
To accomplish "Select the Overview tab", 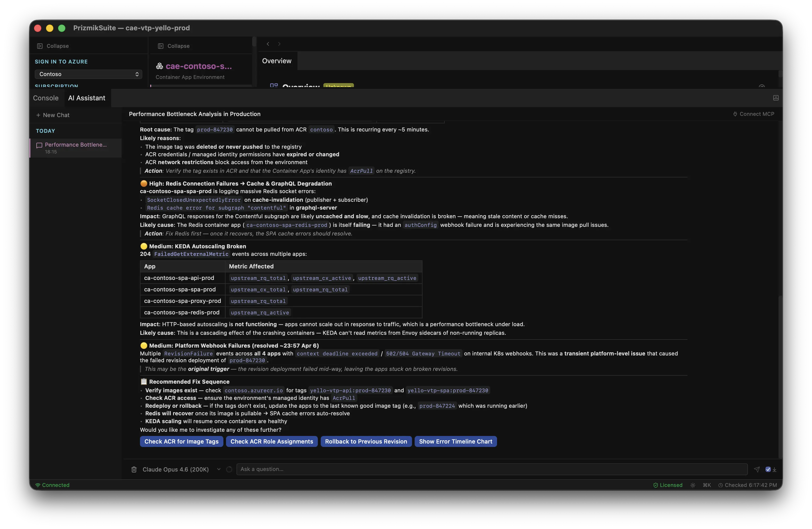I will pos(277,61).
